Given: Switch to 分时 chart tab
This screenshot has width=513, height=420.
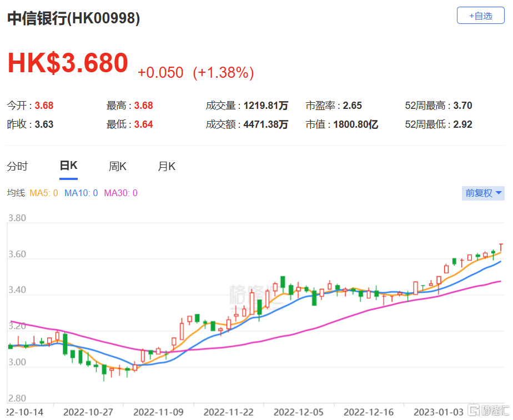Looking at the screenshot, I should click(x=17, y=166).
